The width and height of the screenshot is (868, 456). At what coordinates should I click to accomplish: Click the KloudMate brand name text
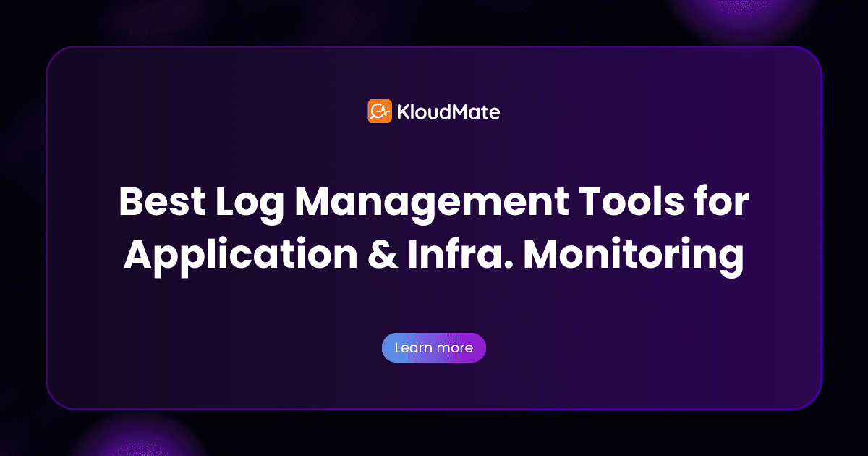(x=448, y=112)
